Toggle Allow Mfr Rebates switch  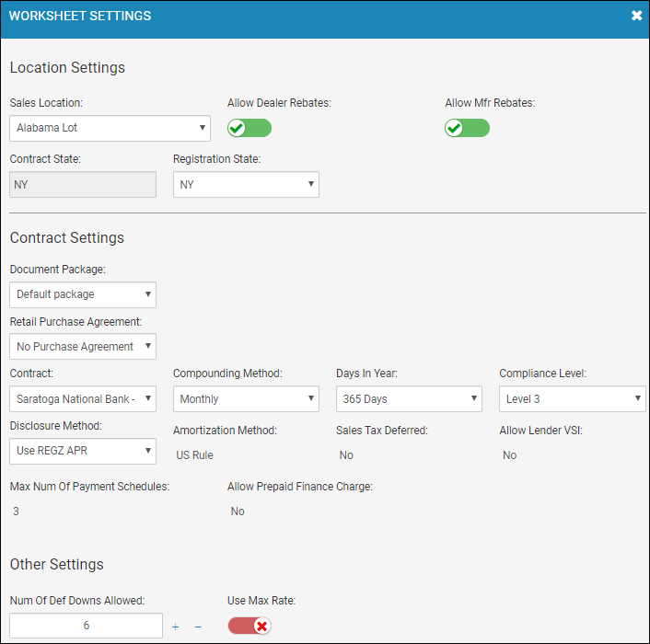pyautogui.click(x=467, y=128)
